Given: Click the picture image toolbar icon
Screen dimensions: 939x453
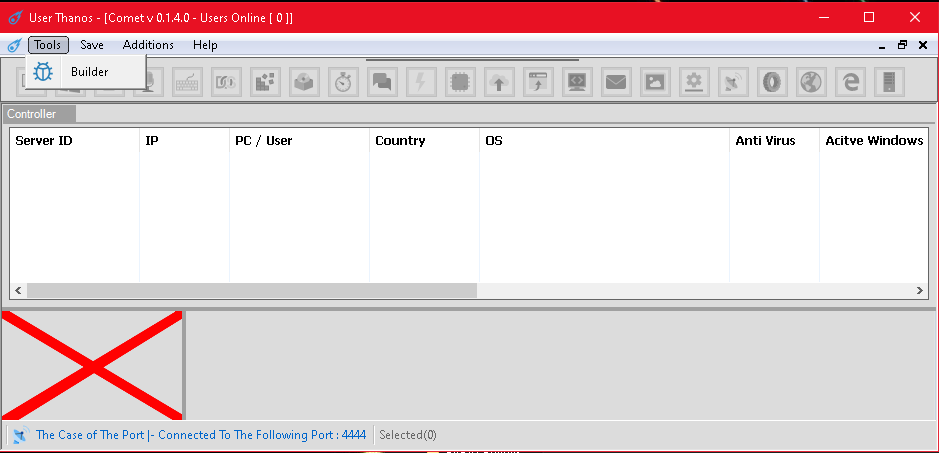Looking at the screenshot, I should [x=655, y=82].
